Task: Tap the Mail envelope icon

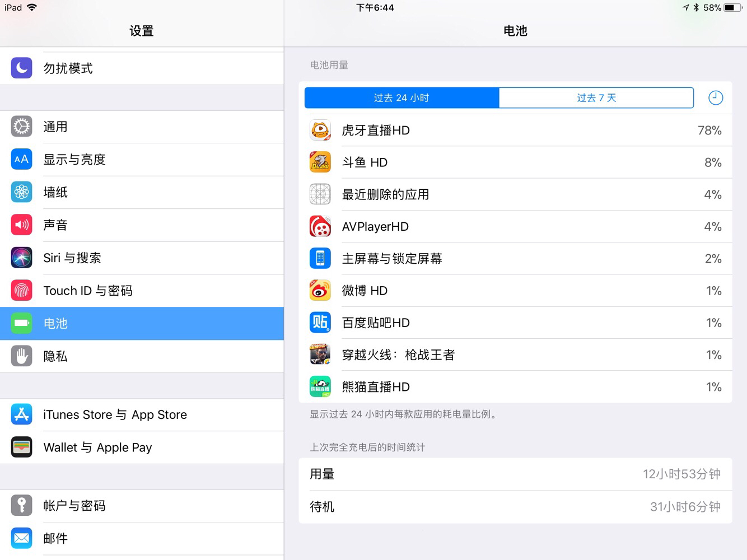Action: (x=21, y=539)
